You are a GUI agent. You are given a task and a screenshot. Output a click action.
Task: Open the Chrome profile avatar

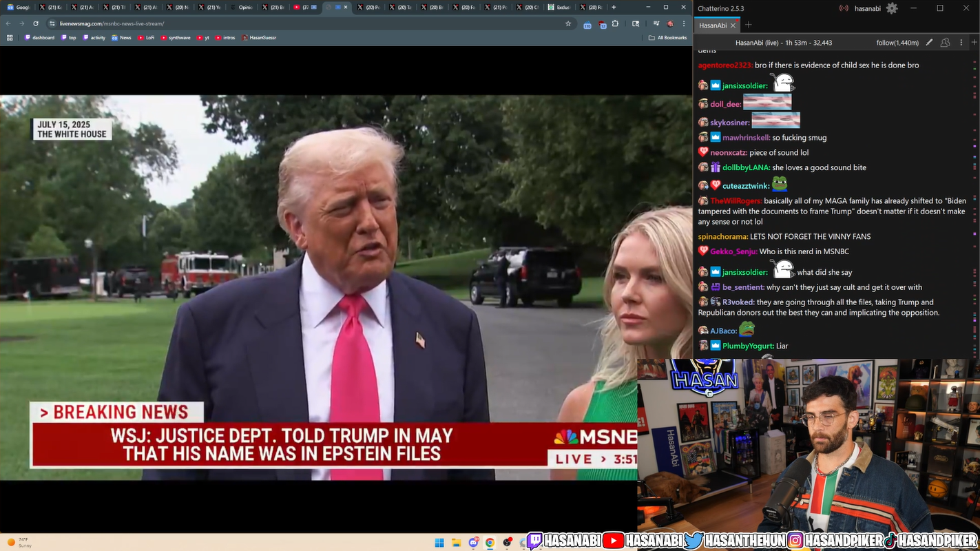pos(669,23)
